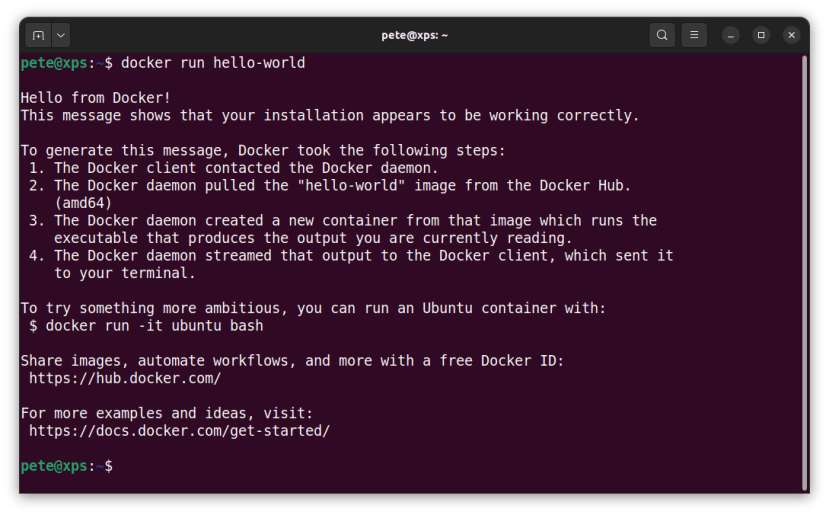Image resolution: width=829 pixels, height=515 pixels.
Task: Click the bottom pete@xps prompt
Action: [67, 466]
